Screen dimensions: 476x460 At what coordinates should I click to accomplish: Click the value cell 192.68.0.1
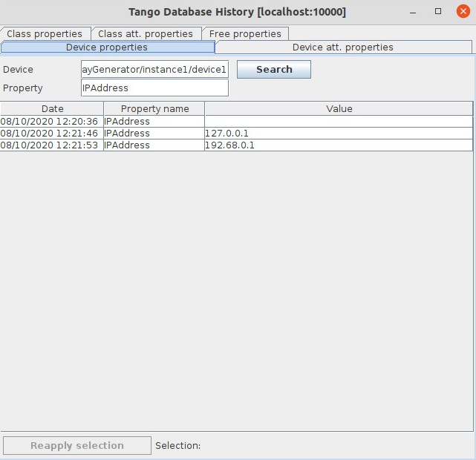click(339, 145)
